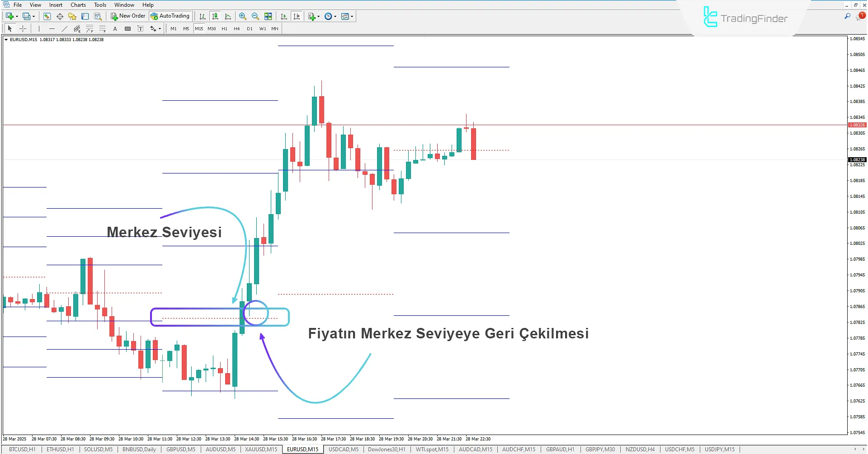Switch chart to line chart mode
The height and width of the screenshot is (454, 868).
[x=228, y=16]
